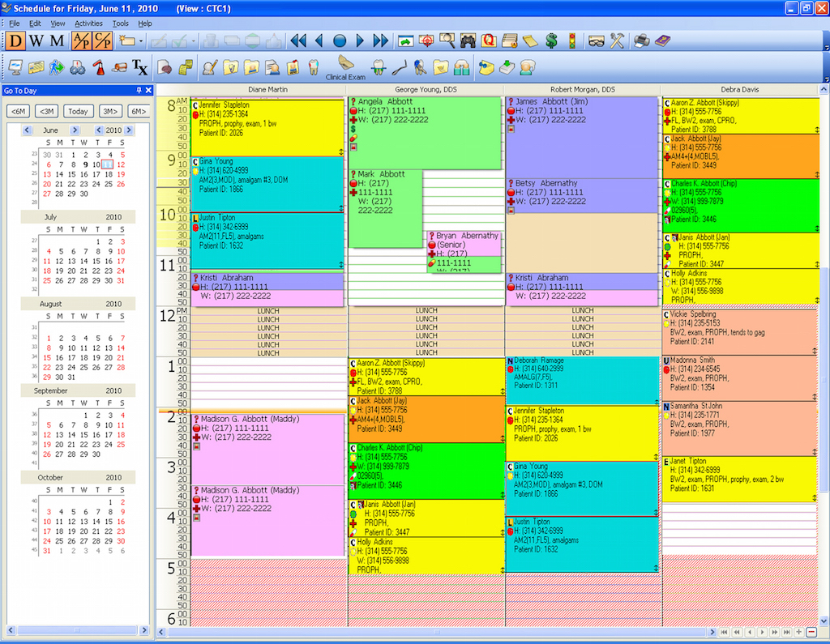This screenshot has width=830, height=644.
Task: Click the glasses icon
Action: click(x=596, y=41)
